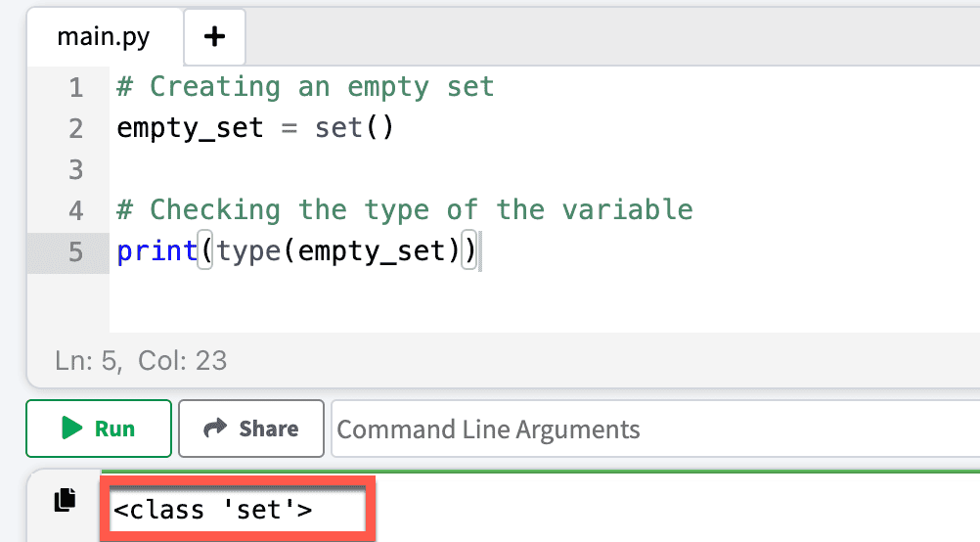Focus the Command Line Arguments field
Viewport: 980px width, 542px height.
pos(655,429)
